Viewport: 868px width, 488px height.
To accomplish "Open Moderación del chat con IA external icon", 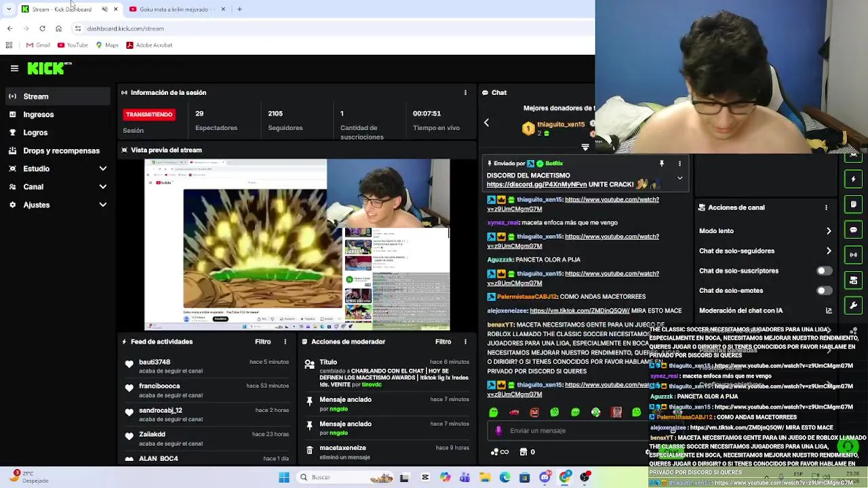I will pyautogui.click(x=829, y=310).
